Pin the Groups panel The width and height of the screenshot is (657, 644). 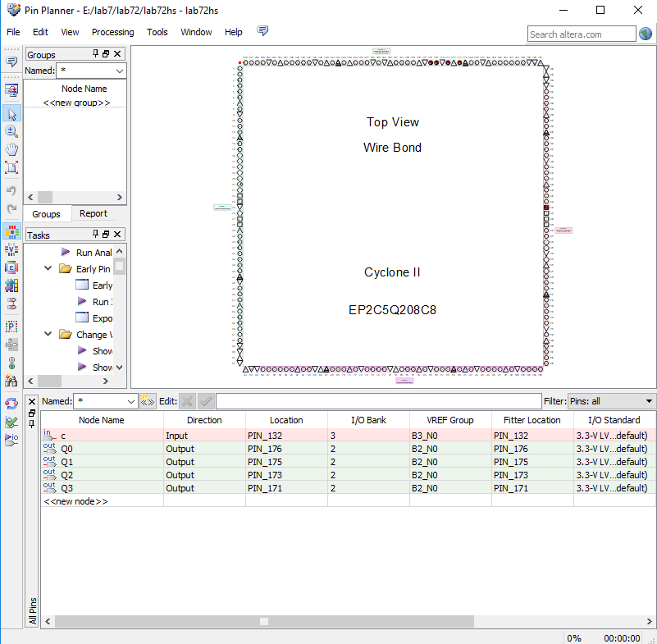(95, 53)
